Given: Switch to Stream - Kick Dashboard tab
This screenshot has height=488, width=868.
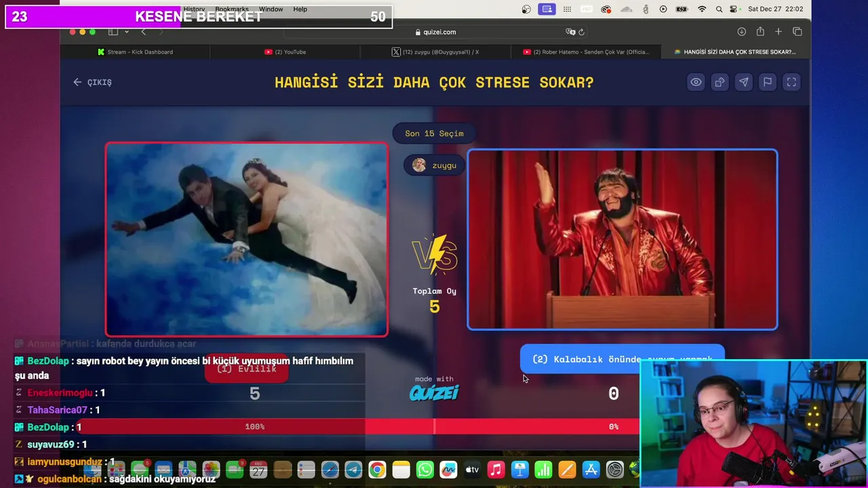Looking at the screenshot, I should tap(135, 52).
